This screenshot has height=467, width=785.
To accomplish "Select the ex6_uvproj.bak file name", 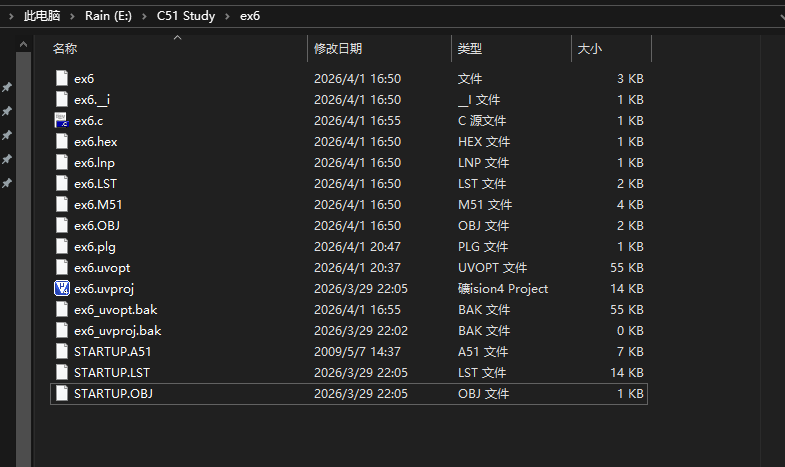I will tap(118, 331).
